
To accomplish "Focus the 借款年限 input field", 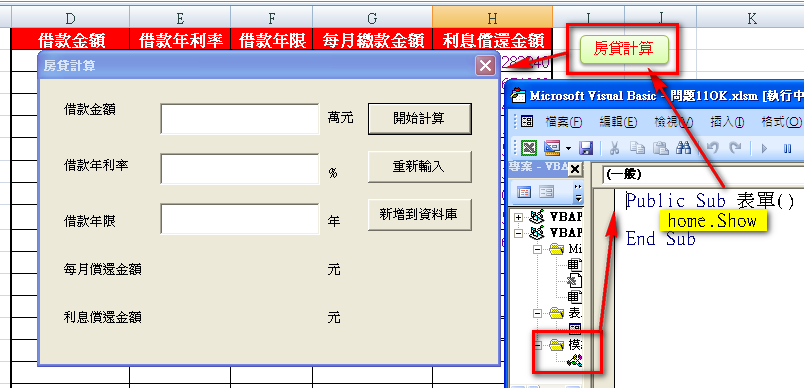I will [x=240, y=219].
